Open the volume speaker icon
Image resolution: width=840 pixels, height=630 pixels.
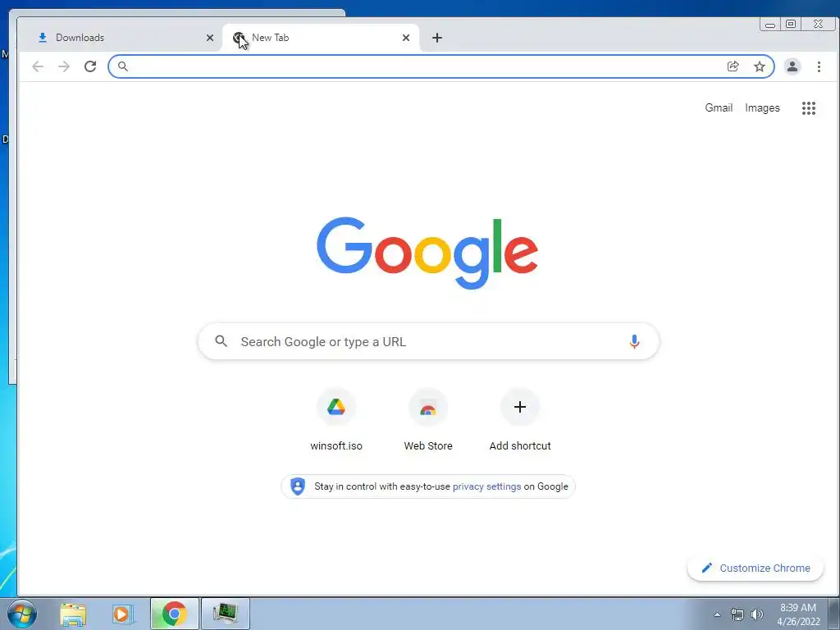click(756, 614)
